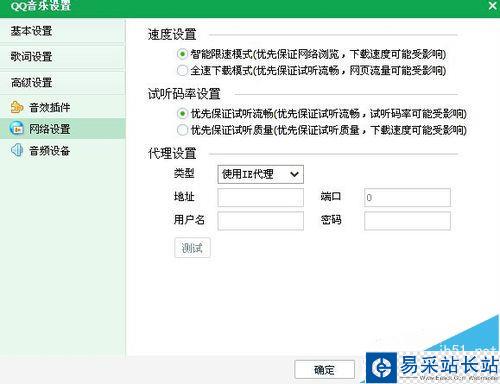This screenshot has width=500, height=384.
Task: Open 基本设置 section
Action: 63,31
